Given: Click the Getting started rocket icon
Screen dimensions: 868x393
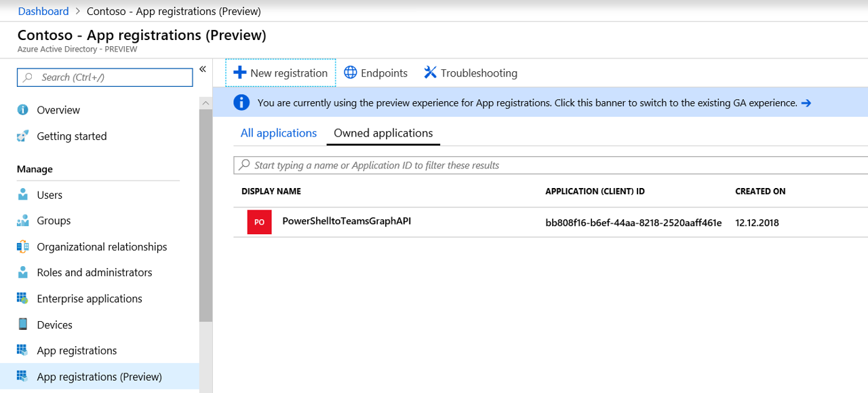Looking at the screenshot, I should pos(23,136).
